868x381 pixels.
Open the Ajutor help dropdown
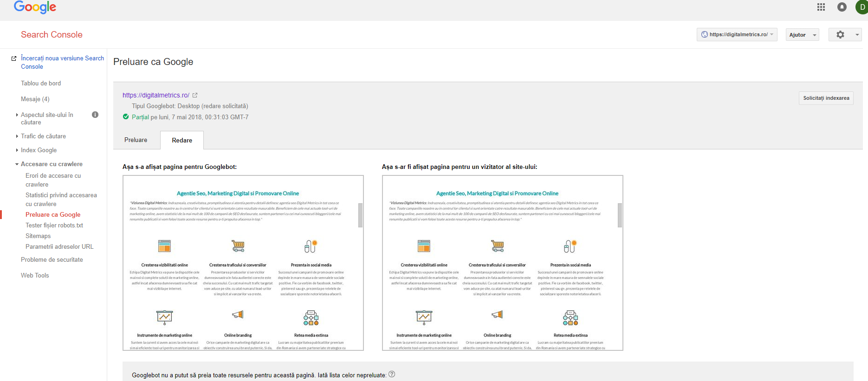pos(802,35)
